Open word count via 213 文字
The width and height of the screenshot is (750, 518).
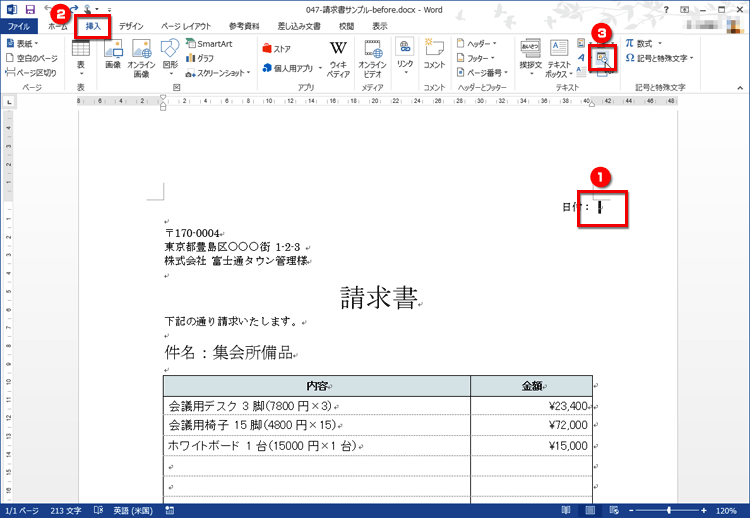click(x=66, y=511)
